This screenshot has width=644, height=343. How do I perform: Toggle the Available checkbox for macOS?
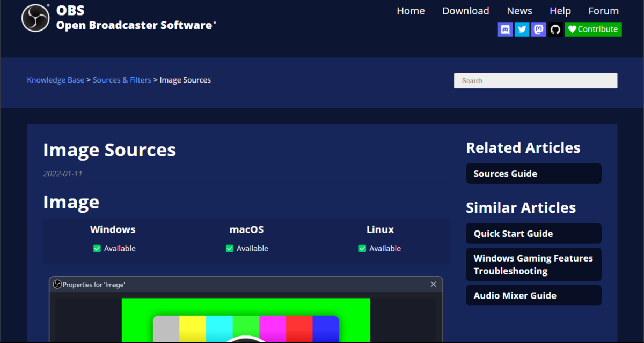[x=229, y=248]
